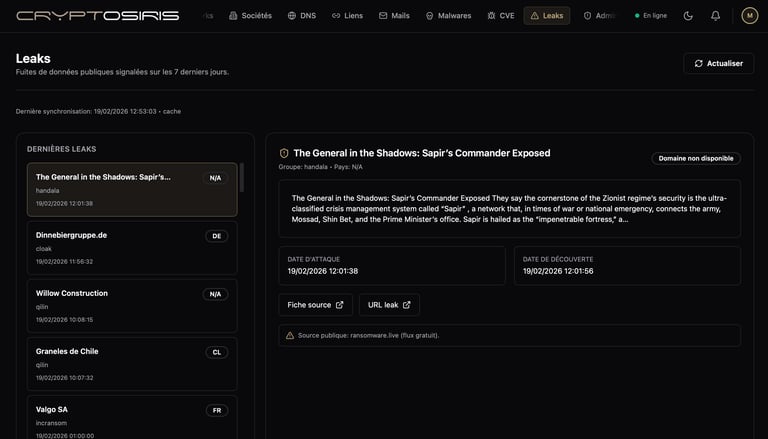Select the Valgo SA leak entry
The width and height of the screenshot is (768, 439).
click(x=132, y=415)
